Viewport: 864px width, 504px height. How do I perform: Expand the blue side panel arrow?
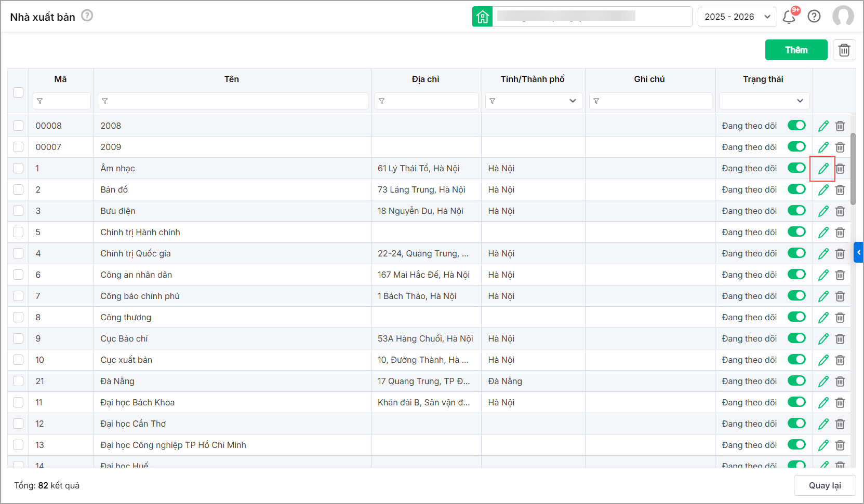858,252
